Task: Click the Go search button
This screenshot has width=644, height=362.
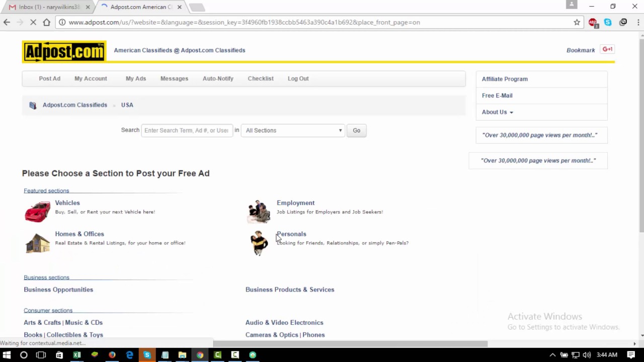Action: pos(356,130)
